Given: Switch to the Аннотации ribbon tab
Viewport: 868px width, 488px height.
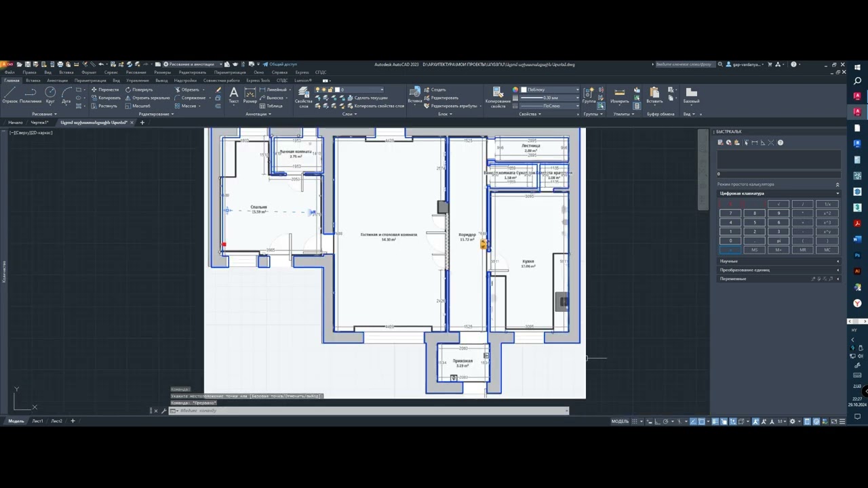Looking at the screenshot, I should (x=57, y=80).
